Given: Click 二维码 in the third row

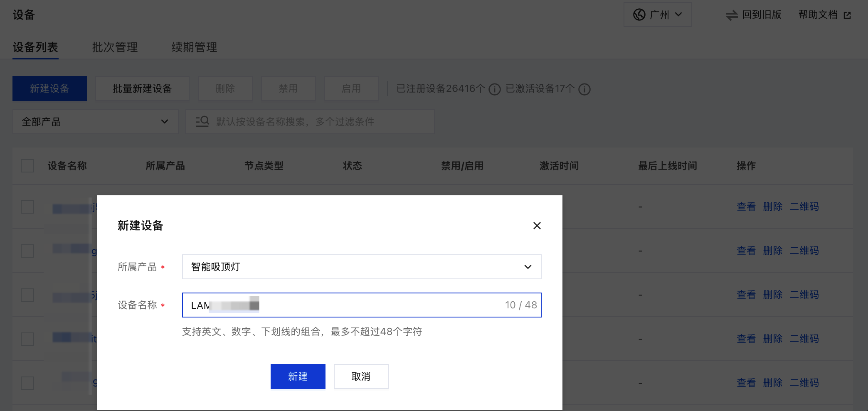Looking at the screenshot, I should point(804,295).
